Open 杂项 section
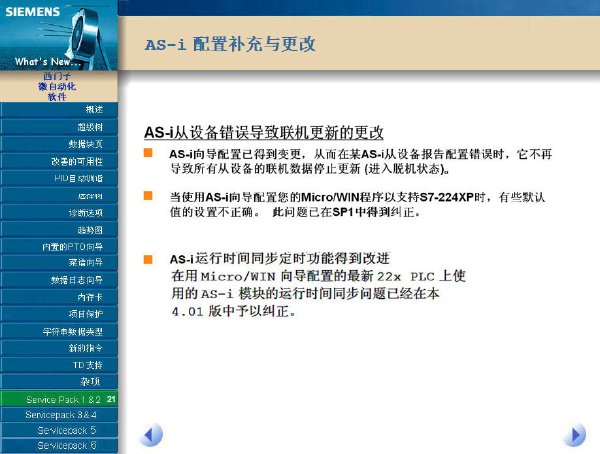 coord(59,381)
